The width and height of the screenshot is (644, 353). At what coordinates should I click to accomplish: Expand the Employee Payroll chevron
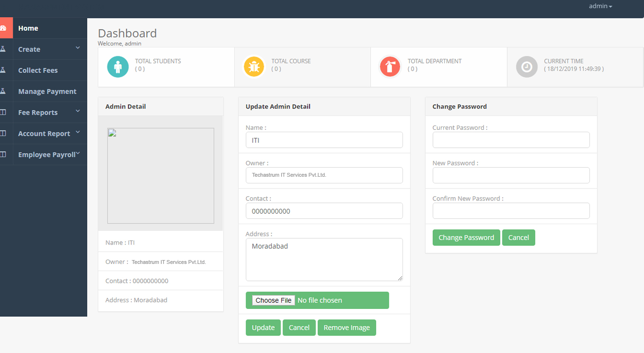click(x=78, y=153)
